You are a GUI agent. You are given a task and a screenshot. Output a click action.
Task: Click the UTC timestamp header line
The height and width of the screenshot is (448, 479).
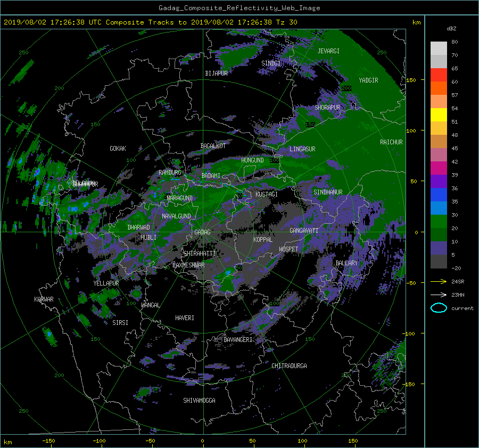(x=150, y=22)
